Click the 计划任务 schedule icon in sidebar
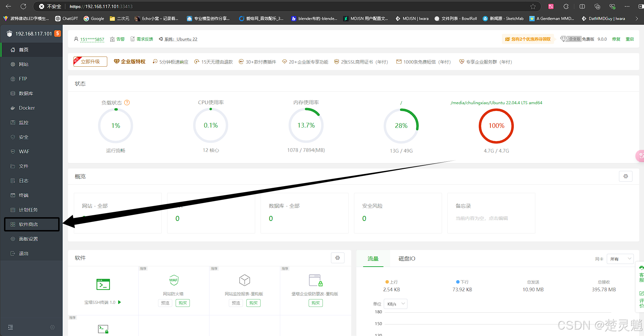The width and height of the screenshot is (644, 336). tap(13, 210)
